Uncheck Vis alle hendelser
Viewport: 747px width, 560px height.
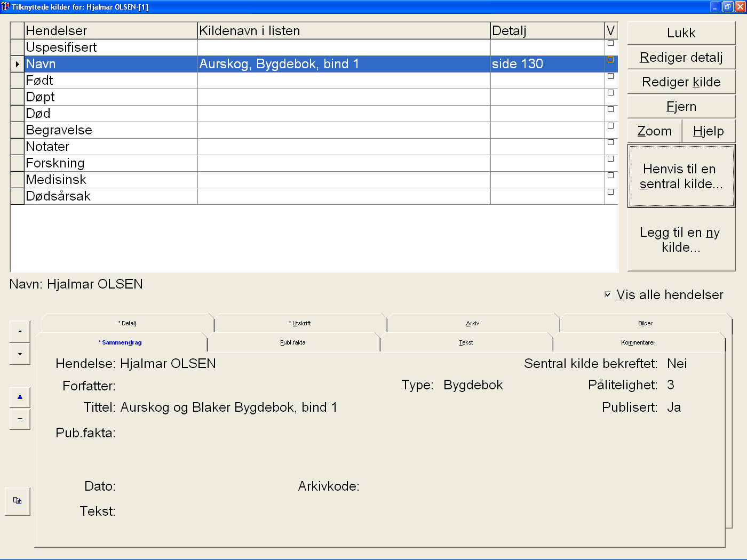click(608, 294)
